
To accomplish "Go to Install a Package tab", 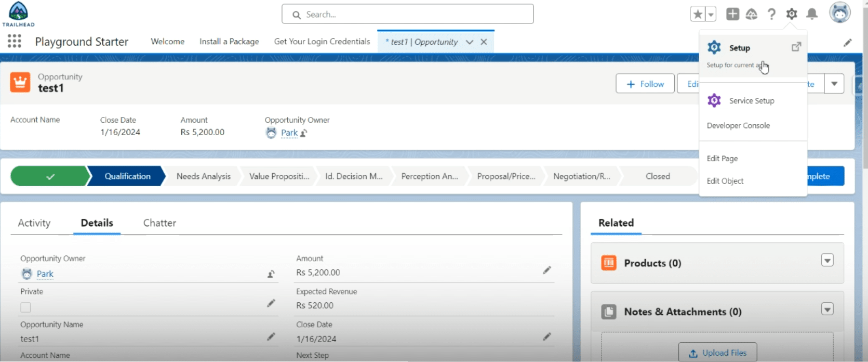I will [x=229, y=42].
